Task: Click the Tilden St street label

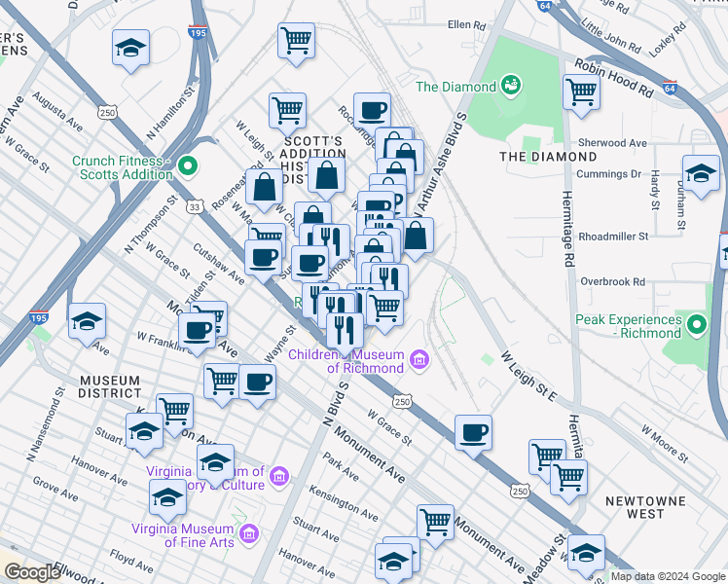Action: tap(202, 286)
